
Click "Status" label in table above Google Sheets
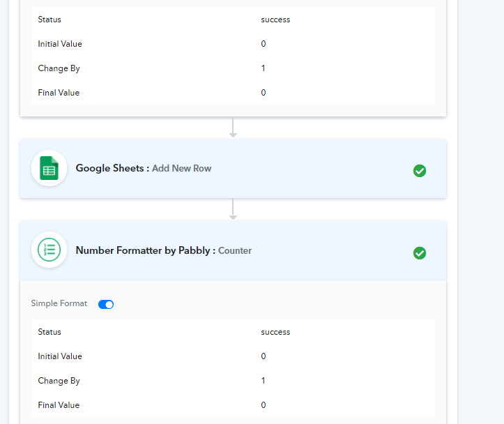(49, 20)
